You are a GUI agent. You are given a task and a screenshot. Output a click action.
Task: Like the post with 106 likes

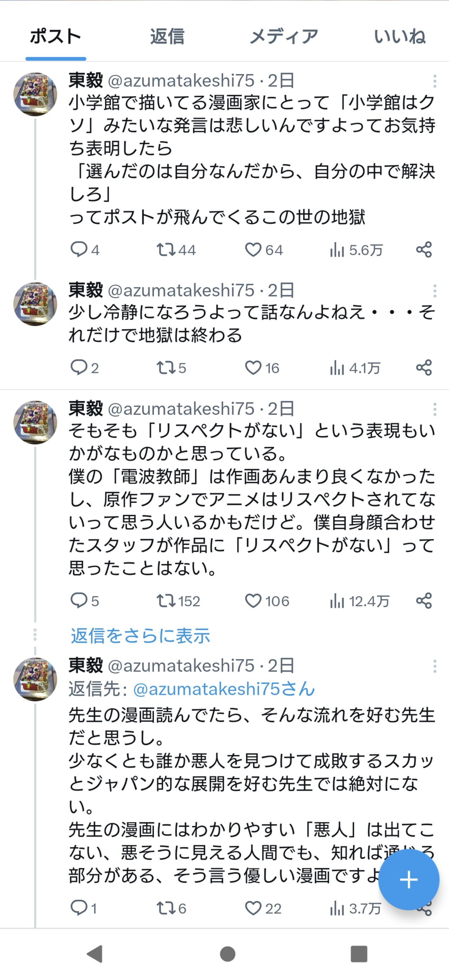(x=253, y=601)
